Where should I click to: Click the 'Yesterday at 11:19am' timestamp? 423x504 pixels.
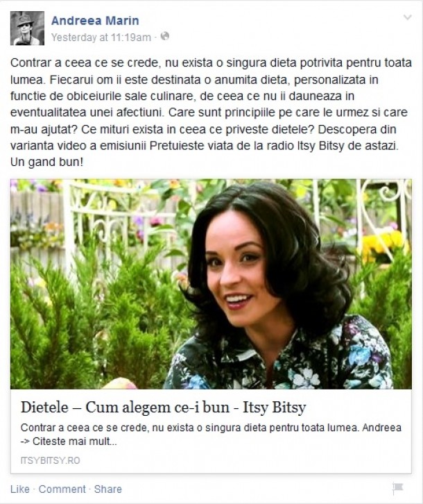[101, 37]
